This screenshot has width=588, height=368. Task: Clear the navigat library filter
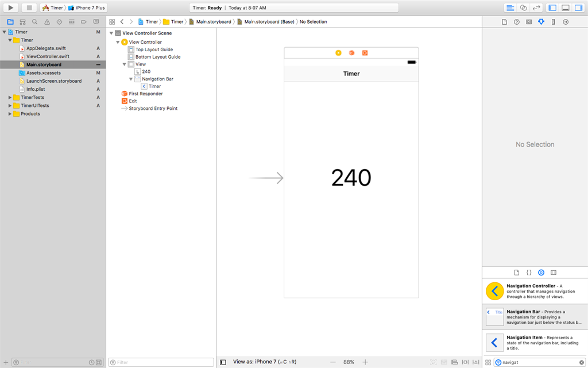[582, 362]
